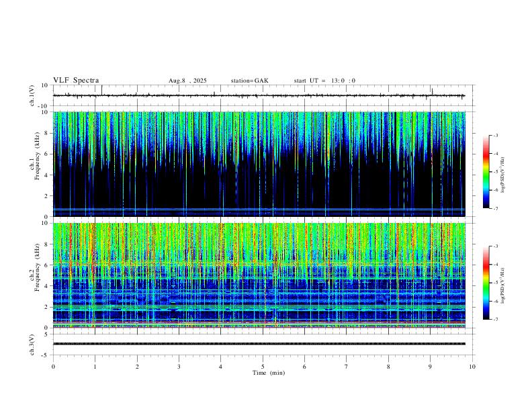This screenshot has height=411, width=532.
Task: Click time axis tick label "7"
Action: (347, 367)
